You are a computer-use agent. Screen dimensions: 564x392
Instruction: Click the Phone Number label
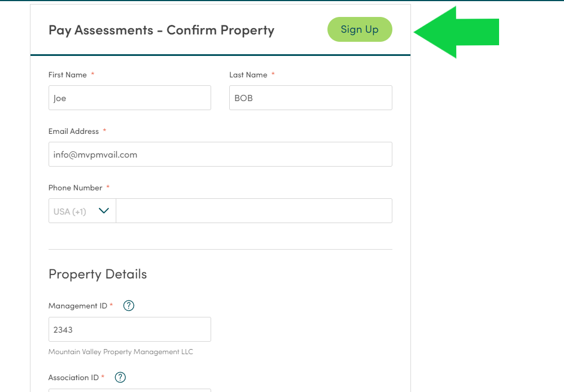(76, 188)
